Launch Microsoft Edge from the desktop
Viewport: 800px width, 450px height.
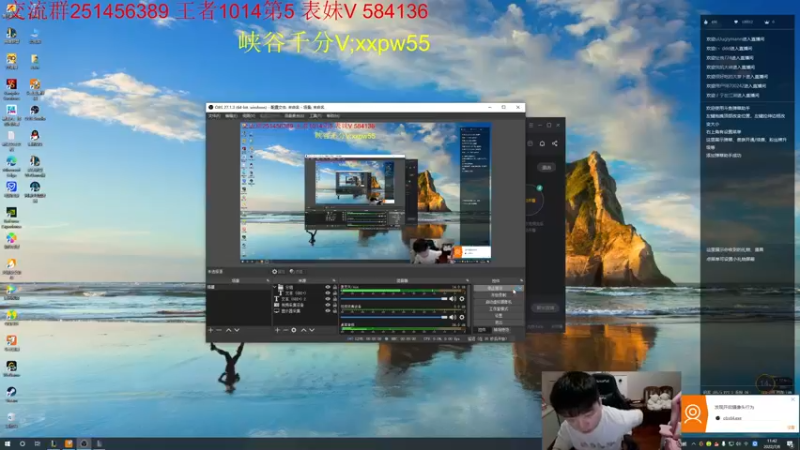tap(11, 164)
